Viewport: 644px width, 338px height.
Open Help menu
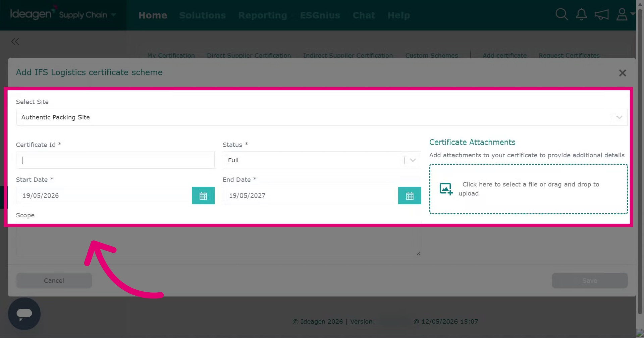(x=398, y=15)
